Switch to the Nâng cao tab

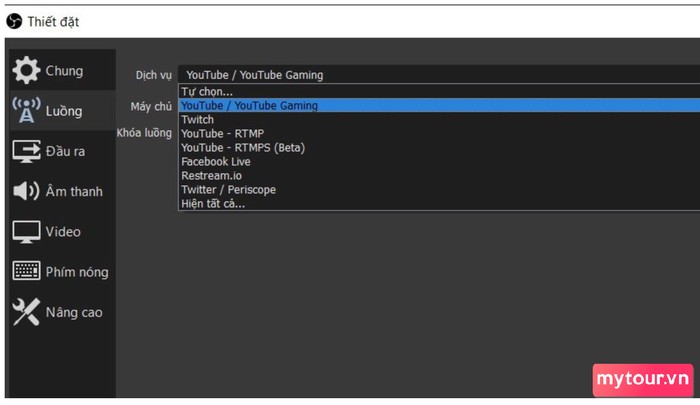click(x=62, y=312)
